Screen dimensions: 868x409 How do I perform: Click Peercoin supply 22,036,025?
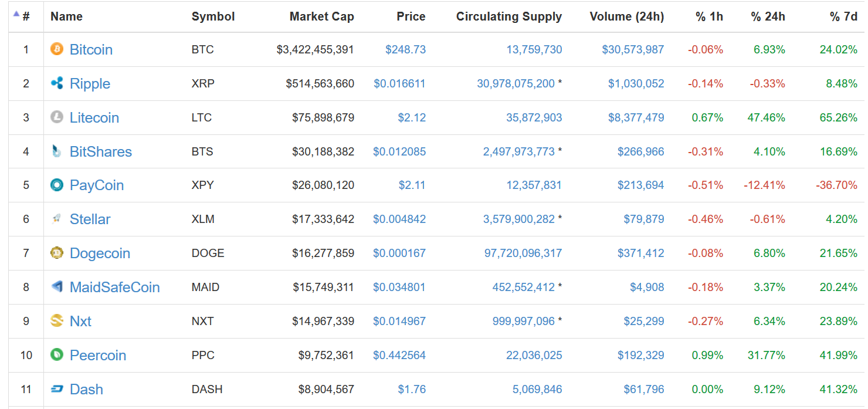tap(534, 355)
